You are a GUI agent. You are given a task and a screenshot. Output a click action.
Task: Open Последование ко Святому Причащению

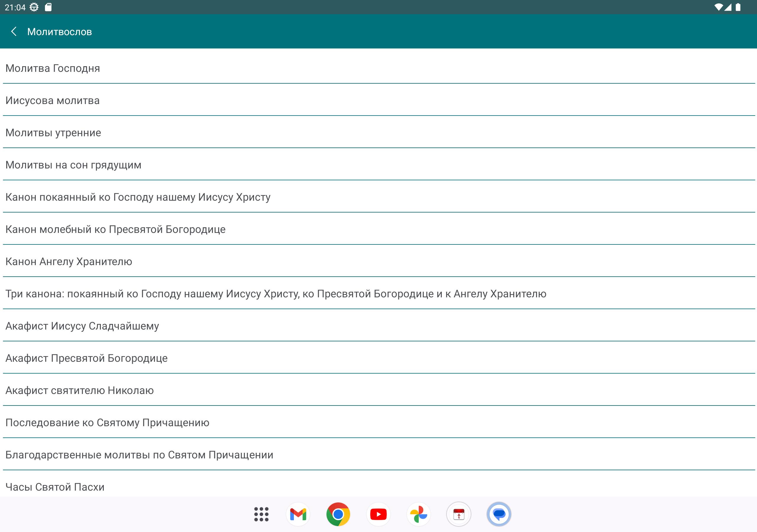(107, 423)
